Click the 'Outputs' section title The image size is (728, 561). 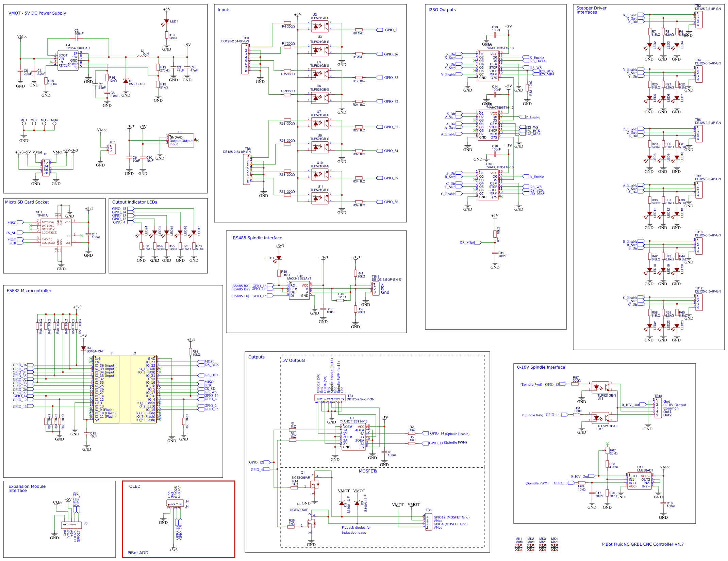(256, 357)
